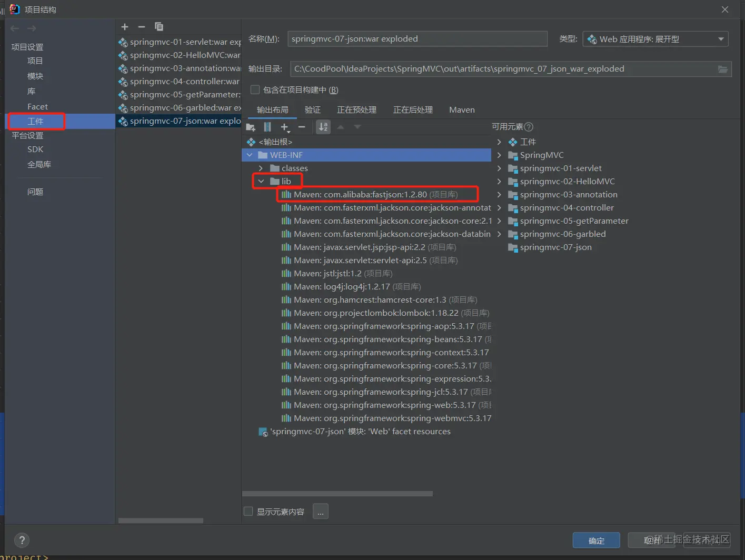
Task: Remove the selected layout element with the layout toolbar minus
Action: click(302, 127)
